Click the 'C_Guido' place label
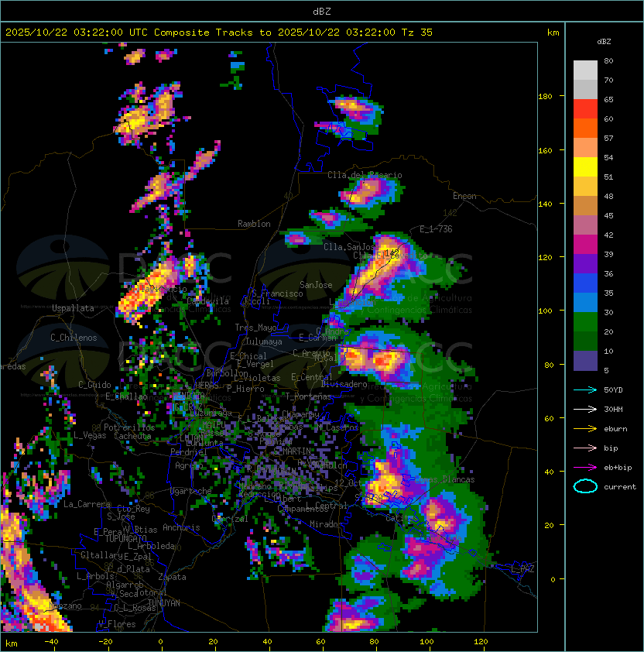The width and height of the screenshot is (644, 652). [x=94, y=385]
